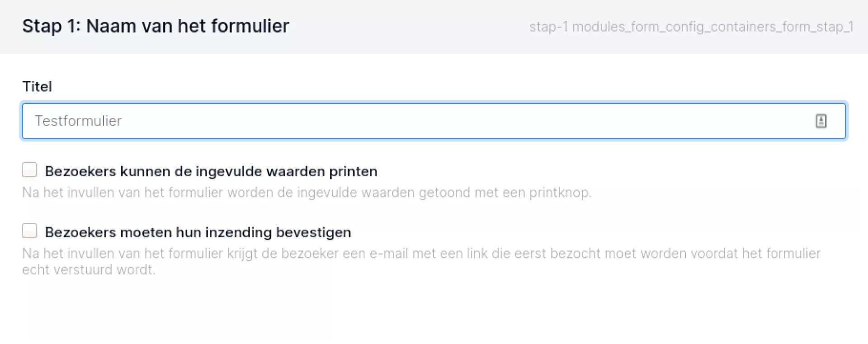Click label 'Bezoekers moeten hun inzending bevestigen'
This screenshot has width=868, height=344.
pos(198,232)
